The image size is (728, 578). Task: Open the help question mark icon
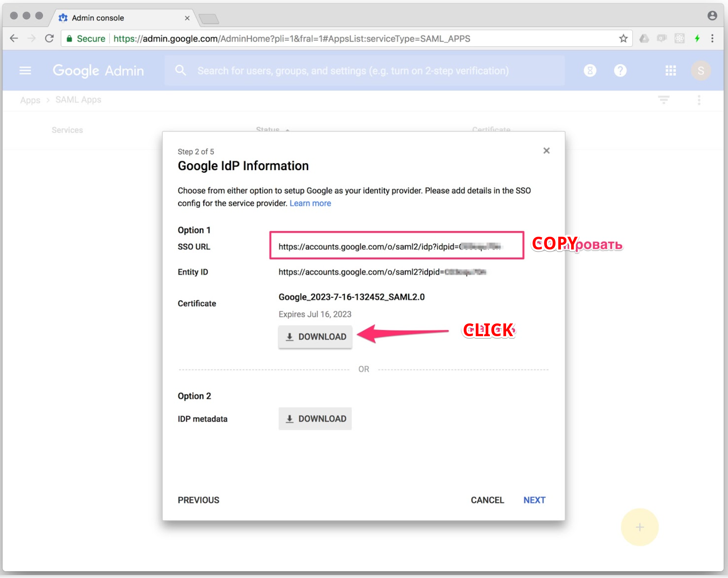point(620,71)
